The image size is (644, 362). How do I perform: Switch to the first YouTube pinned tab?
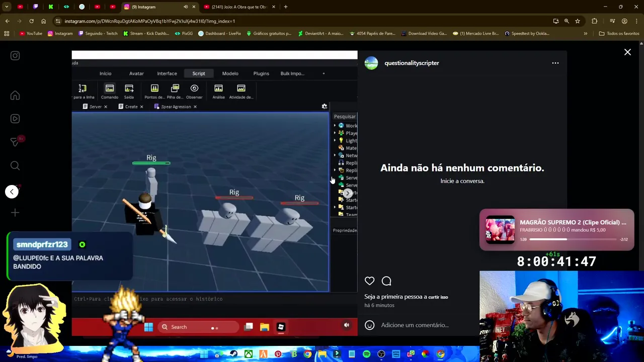[20, 7]
